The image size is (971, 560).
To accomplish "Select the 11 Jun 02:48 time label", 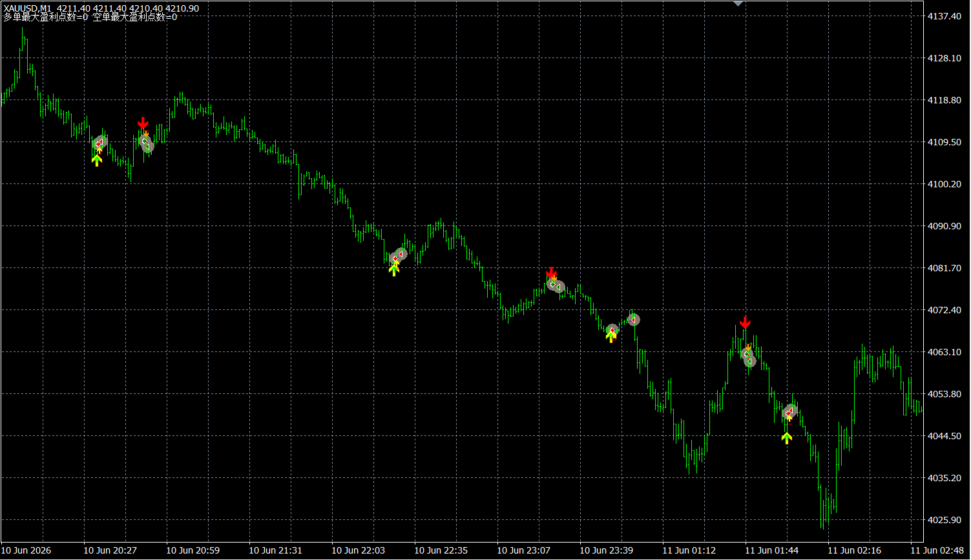I will click(937, 551).
